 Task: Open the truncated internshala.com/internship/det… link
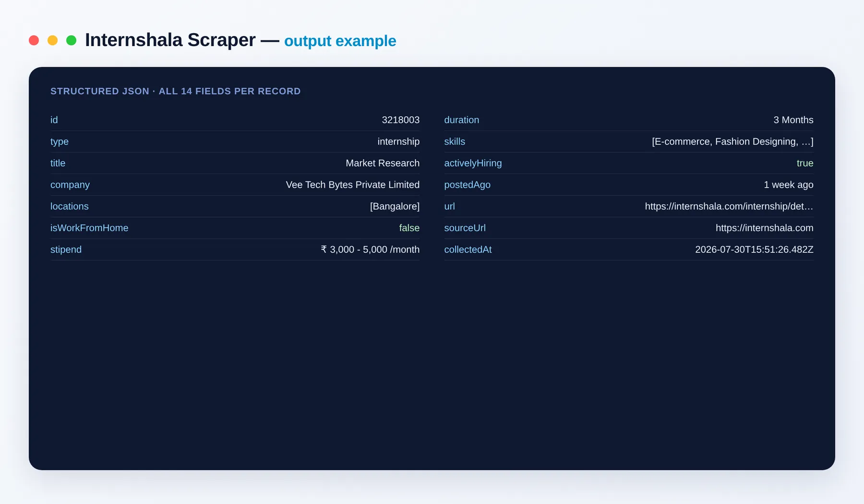729,206
